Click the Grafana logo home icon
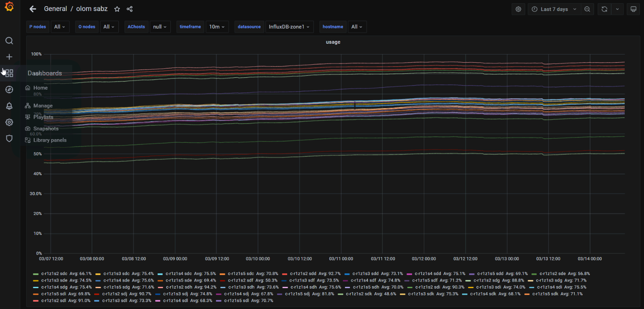The height and width of the screenshot is (309, 644). coord(9,7)
